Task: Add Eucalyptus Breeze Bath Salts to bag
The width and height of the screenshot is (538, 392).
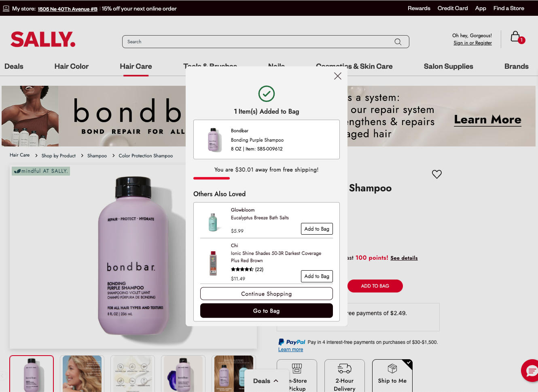Action: click(317, 229)
